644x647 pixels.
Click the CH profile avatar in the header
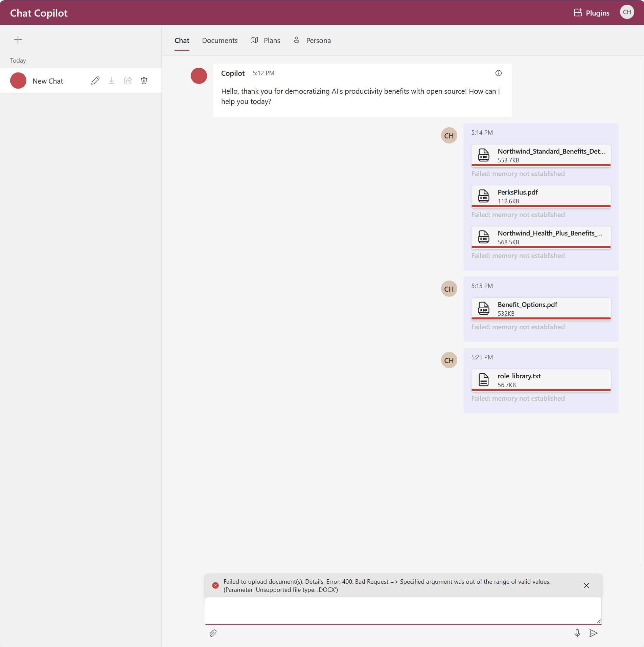pyautogui.click(x=627, y=12)
